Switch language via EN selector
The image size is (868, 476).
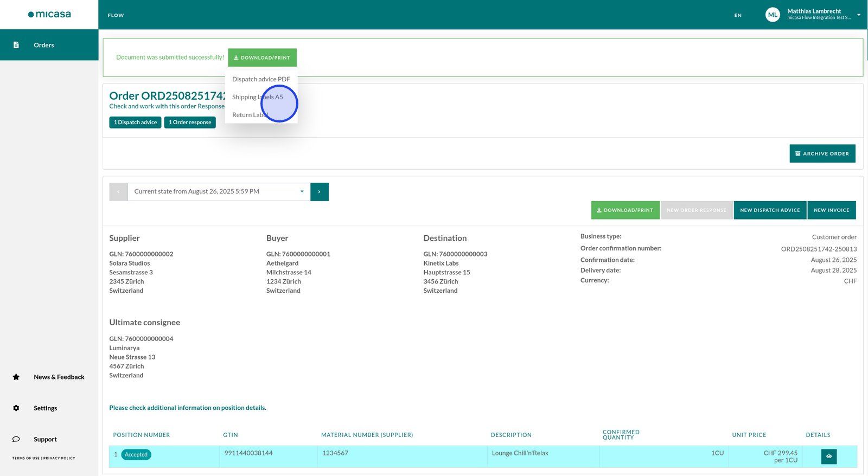pos(738,15)
